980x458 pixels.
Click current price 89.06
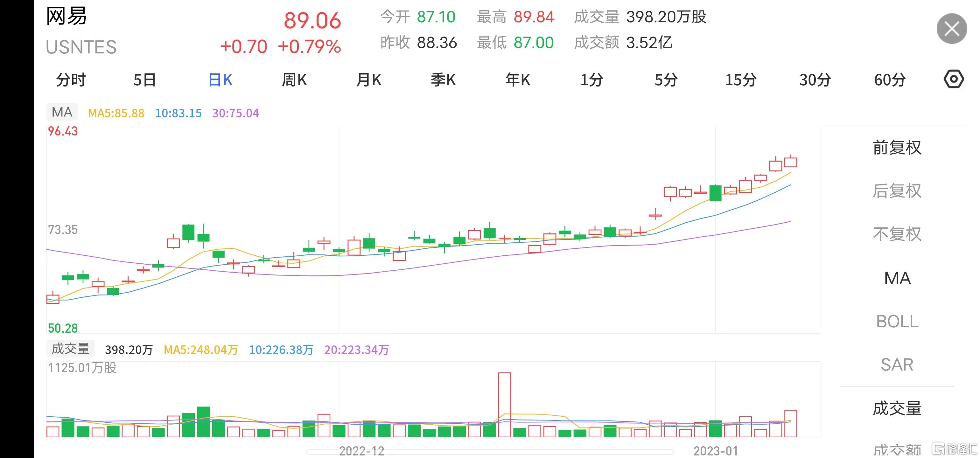click(x=312, y=21)
